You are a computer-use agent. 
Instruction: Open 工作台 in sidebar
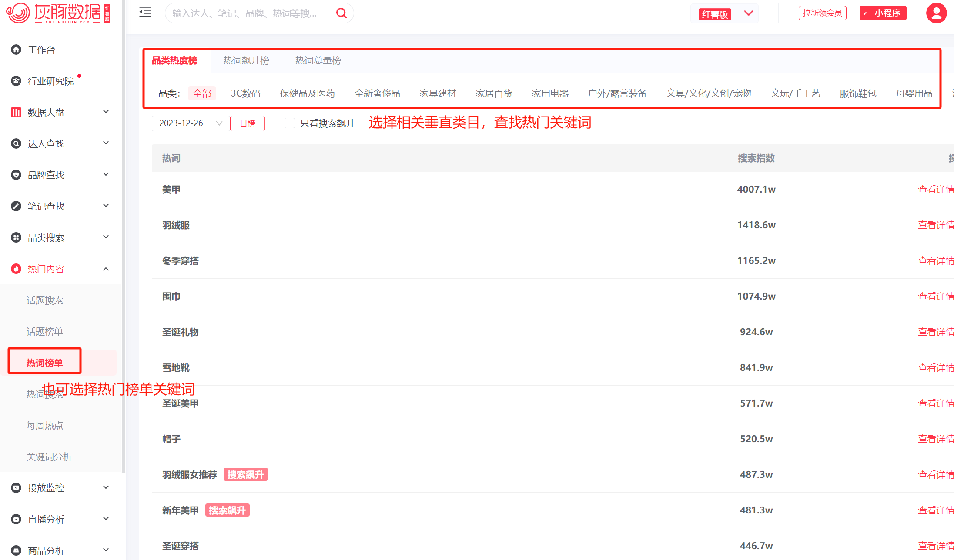[42, 50]
